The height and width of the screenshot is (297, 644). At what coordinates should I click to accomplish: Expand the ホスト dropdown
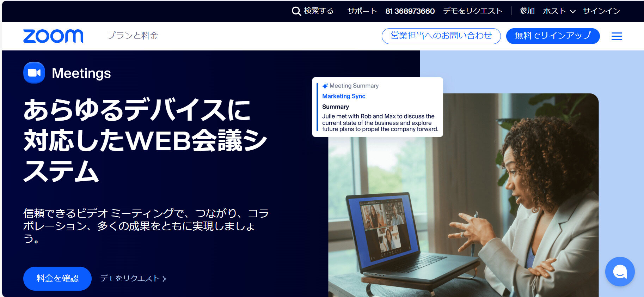(x=559, y=11)
